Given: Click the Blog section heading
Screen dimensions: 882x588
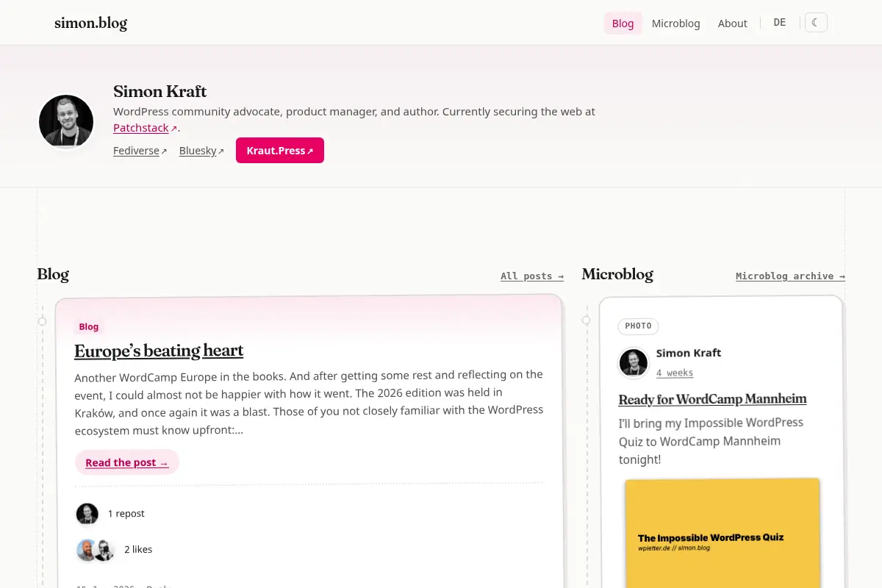Looking at the screenshot, I should [x=53, y=275].
